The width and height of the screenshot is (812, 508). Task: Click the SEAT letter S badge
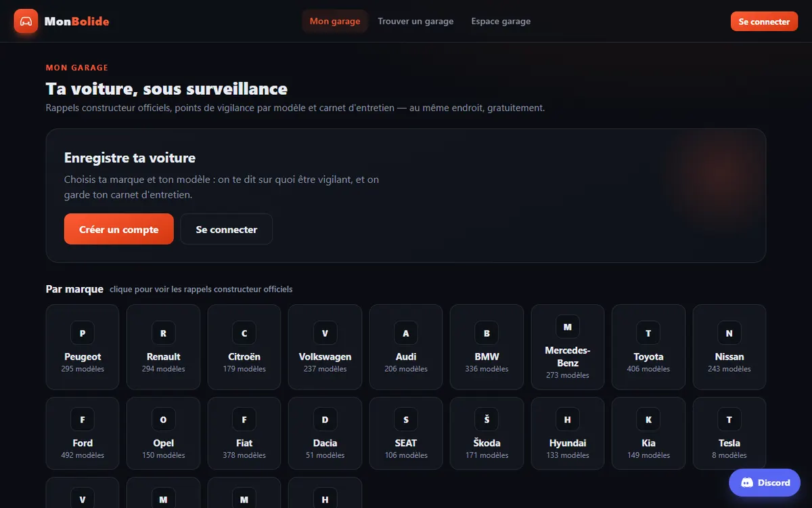point(406,420)
